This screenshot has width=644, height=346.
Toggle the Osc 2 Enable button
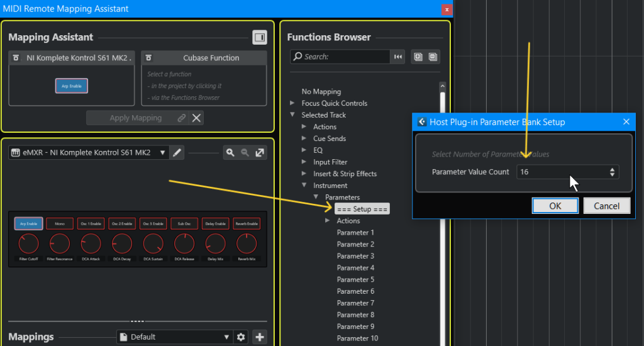coord(122,223)
